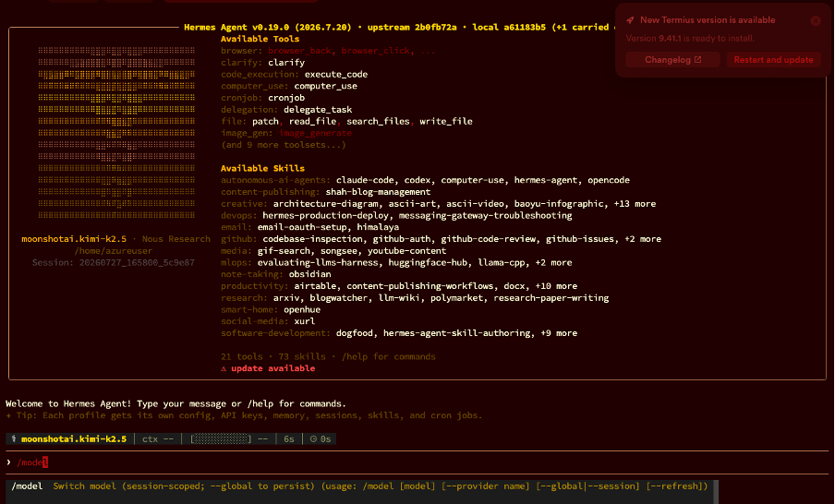Click 'claude-code' skill name
Screen dimensions: 835x504
(365, 180)
